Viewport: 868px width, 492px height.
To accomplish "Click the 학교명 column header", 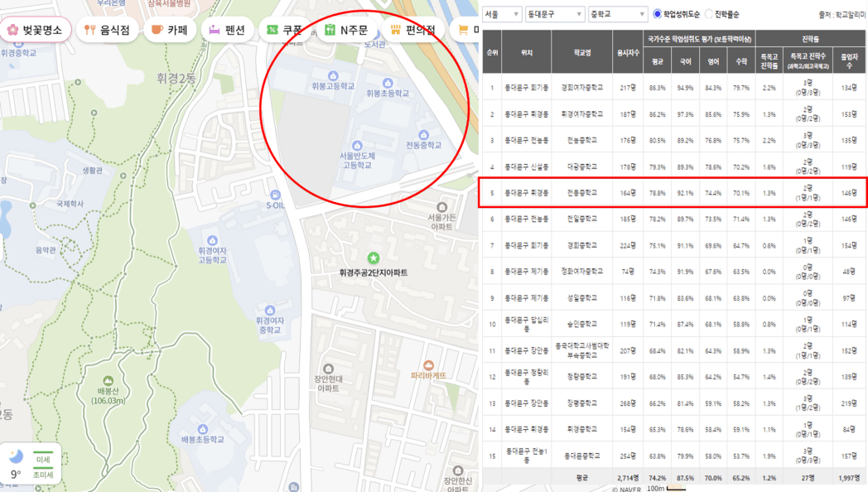I will (x=581, y=52).
